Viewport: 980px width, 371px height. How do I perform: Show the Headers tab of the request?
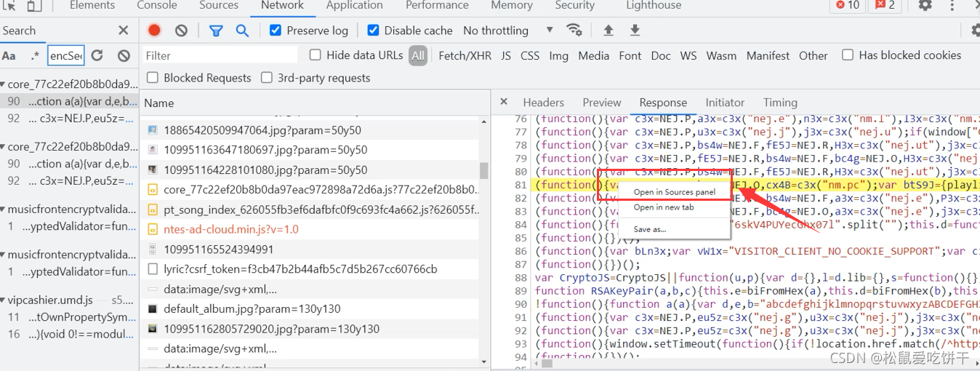[544, 103]
